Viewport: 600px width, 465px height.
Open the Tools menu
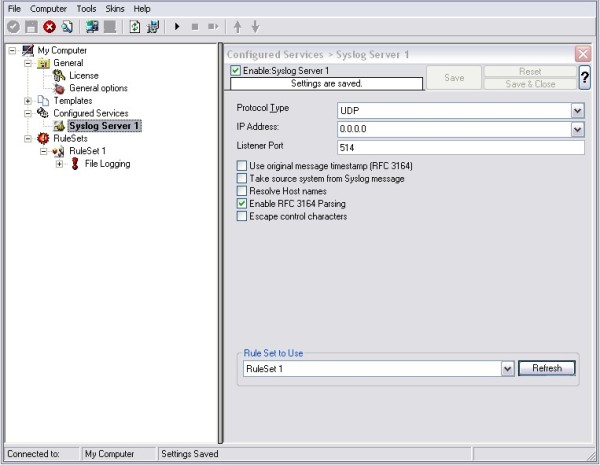tap(89, 8)
